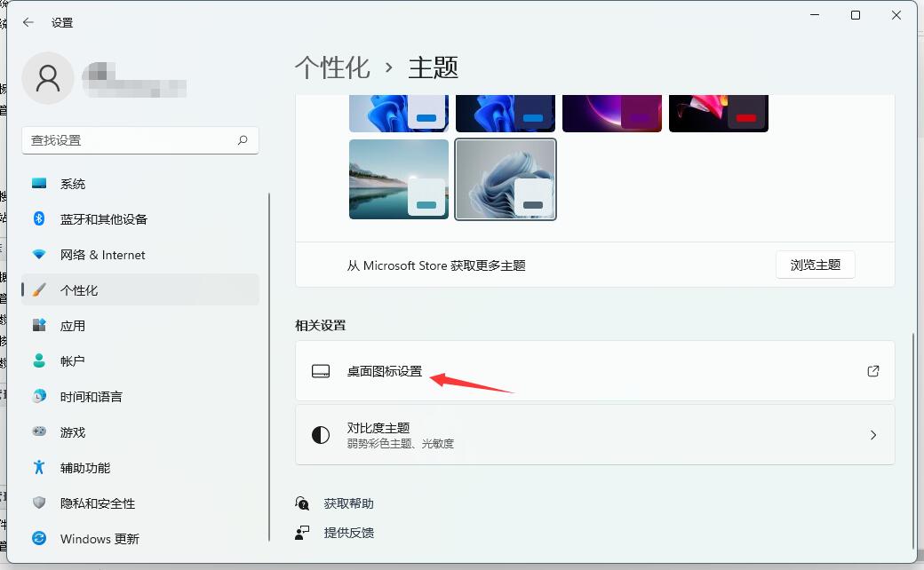Open 隐私和安全性 settings
This screenshot has height=570, width=924.
pyautogui.click(x=140, y=503)
